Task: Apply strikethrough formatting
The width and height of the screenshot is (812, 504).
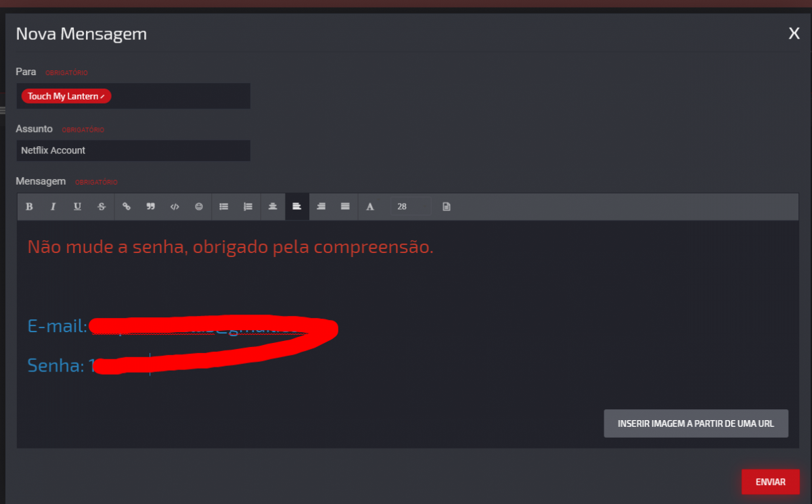Action: click(x=102, y=206)
